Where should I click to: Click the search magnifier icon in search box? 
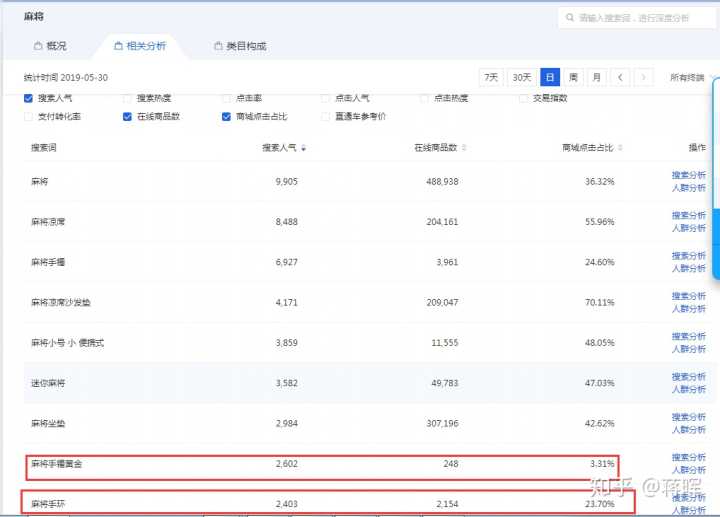(x=569, y=17)
